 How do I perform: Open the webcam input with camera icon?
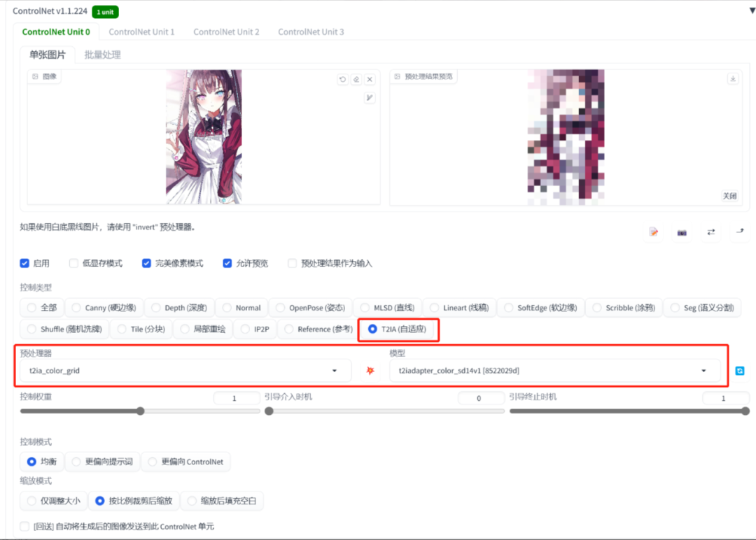682,233
